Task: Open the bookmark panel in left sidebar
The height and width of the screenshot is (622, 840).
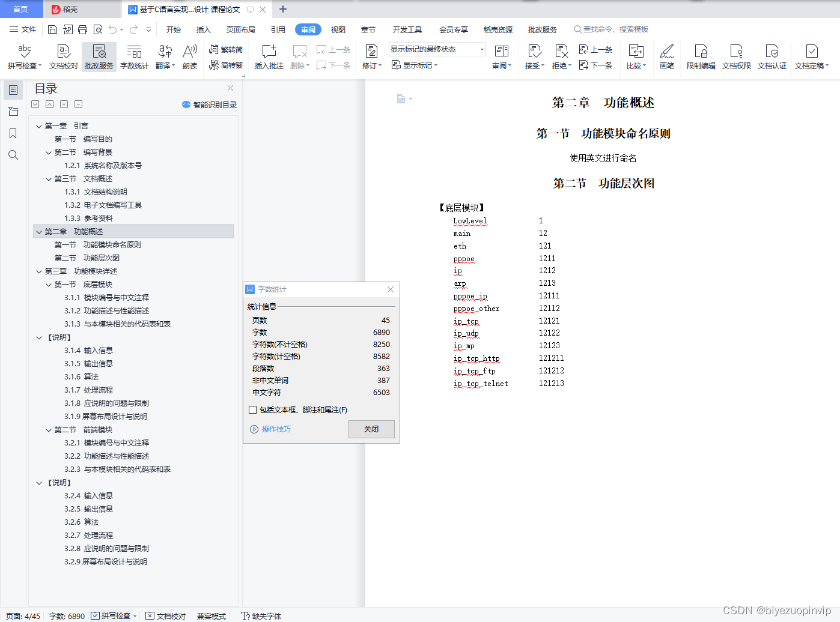Action: tap(13, 133)
